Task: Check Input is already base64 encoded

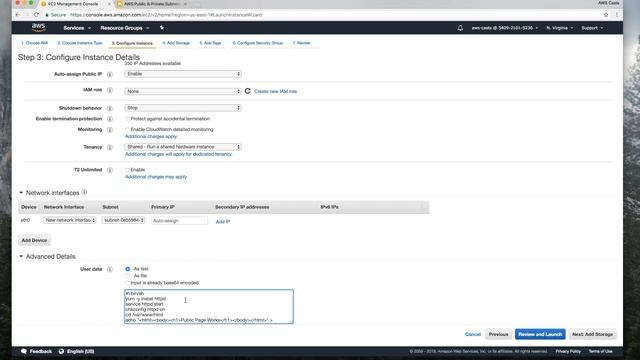Action: pos(127,283)
